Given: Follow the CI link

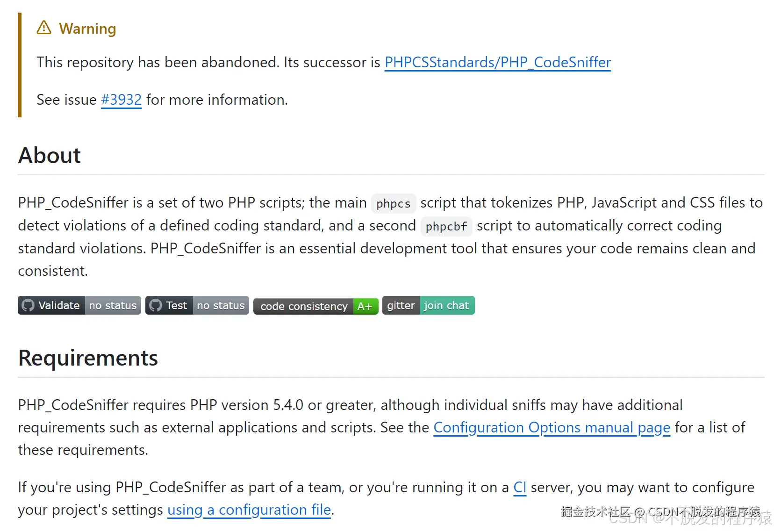Looking at the screenshot, I should point(520,487).
